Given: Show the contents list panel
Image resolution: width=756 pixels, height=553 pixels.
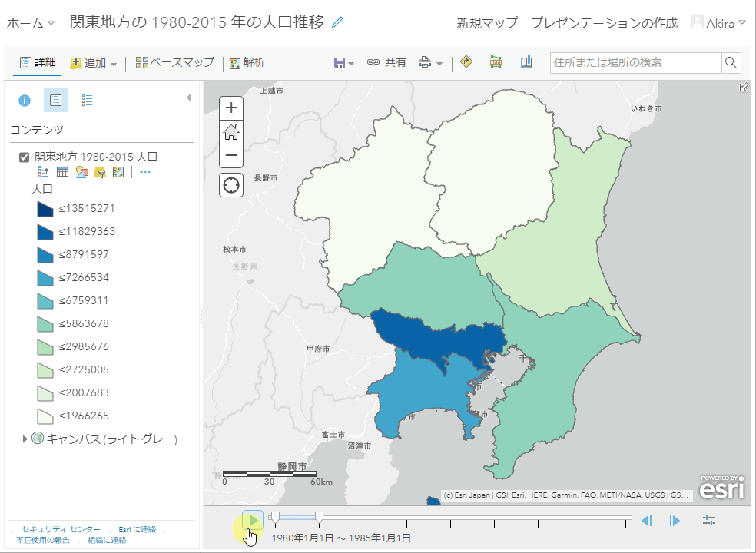Looking at the screenshot, I should (x=56, y=101).
